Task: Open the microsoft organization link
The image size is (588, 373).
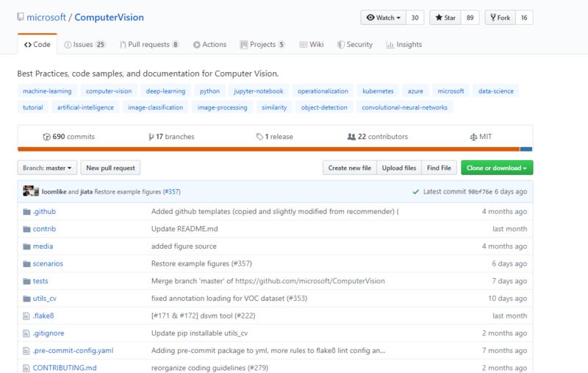Action: pos(46,17)
